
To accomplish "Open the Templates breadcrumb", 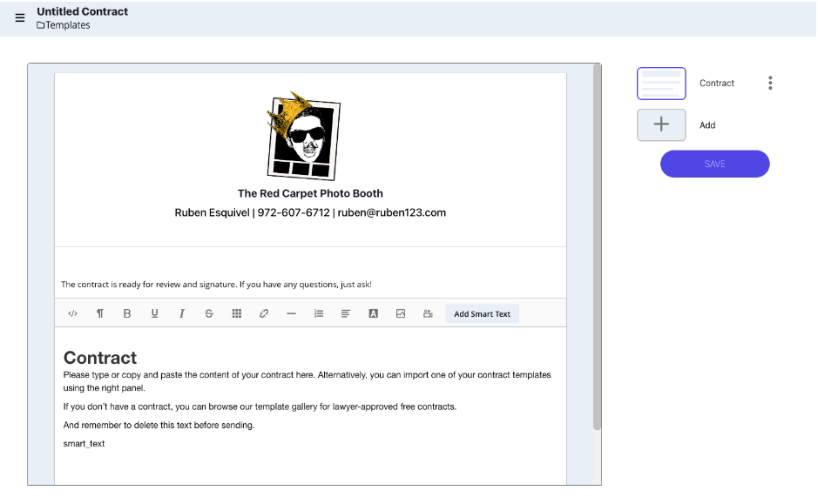I will [63, 26].
